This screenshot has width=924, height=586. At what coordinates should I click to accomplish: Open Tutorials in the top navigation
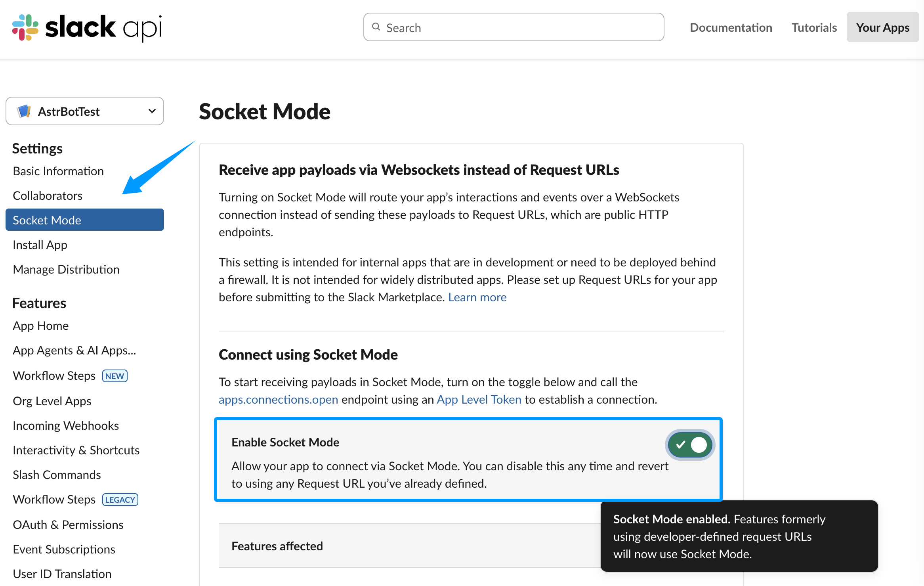pyautogui.click(x=814, y=27)
